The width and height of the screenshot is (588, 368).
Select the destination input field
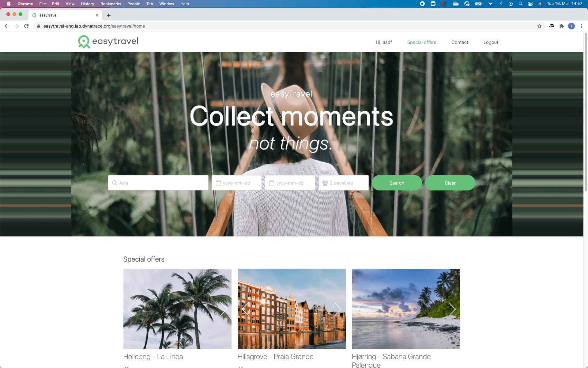tap(158, 182)
